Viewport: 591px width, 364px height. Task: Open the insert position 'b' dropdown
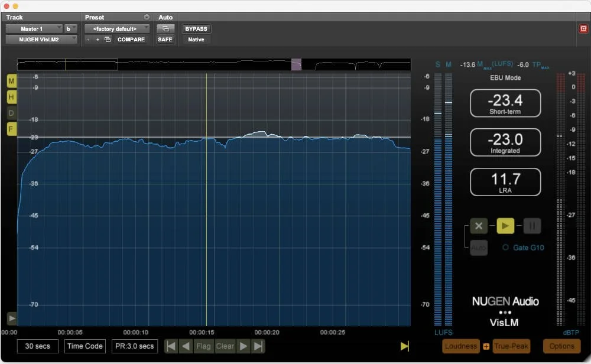(70, 28)
